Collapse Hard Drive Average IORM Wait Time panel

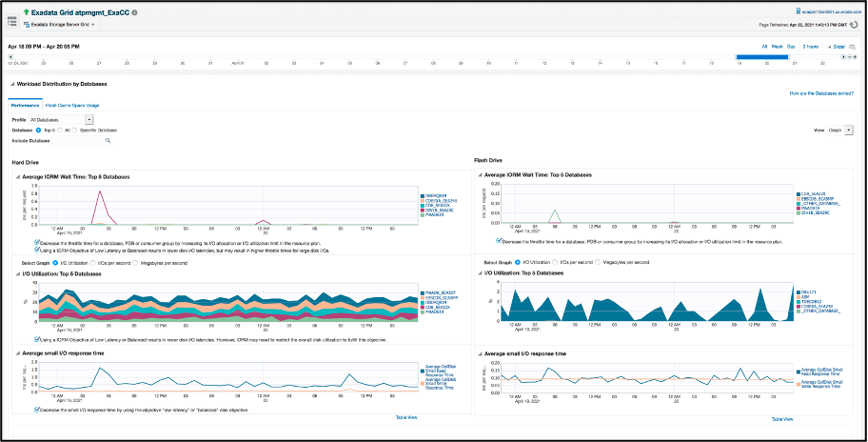tap(18, 177)
